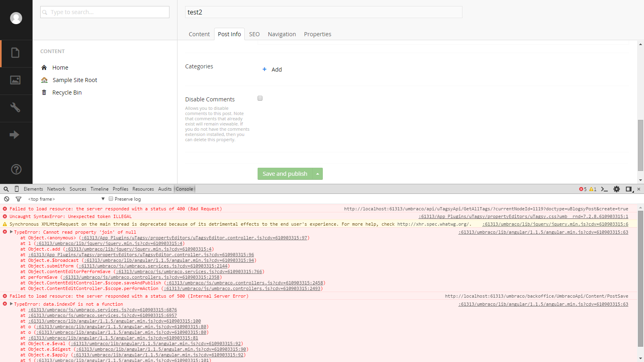Expand the 'join' of null TypeError
Image resolution: width=644 pixels, height=362 pixels.
click(12, 232)
